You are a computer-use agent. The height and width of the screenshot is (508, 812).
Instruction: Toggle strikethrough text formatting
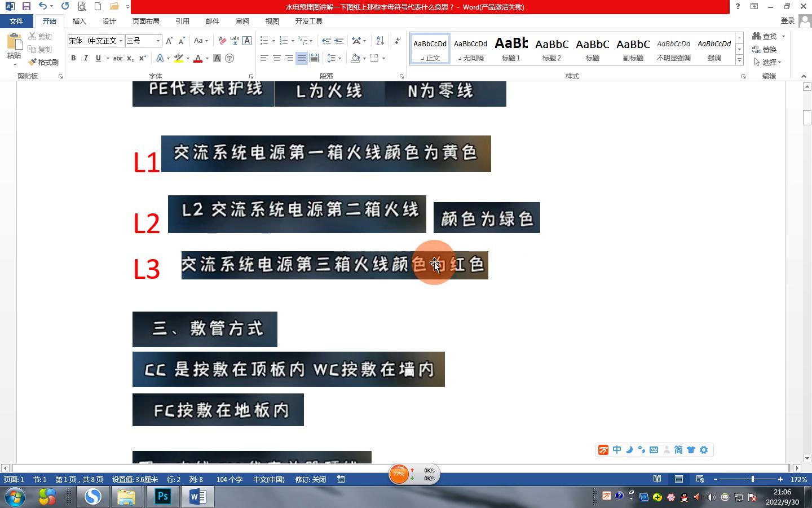(x=117, y=58)
